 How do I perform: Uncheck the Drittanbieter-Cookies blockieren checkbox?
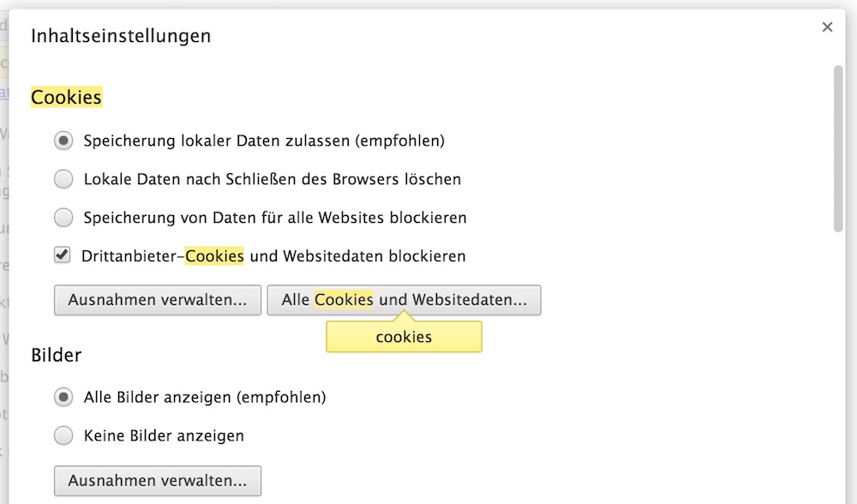63,255
